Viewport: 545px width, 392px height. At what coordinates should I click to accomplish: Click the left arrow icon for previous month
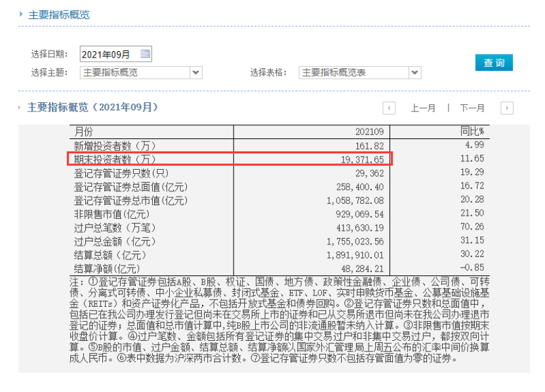click(x=389, y=108)
